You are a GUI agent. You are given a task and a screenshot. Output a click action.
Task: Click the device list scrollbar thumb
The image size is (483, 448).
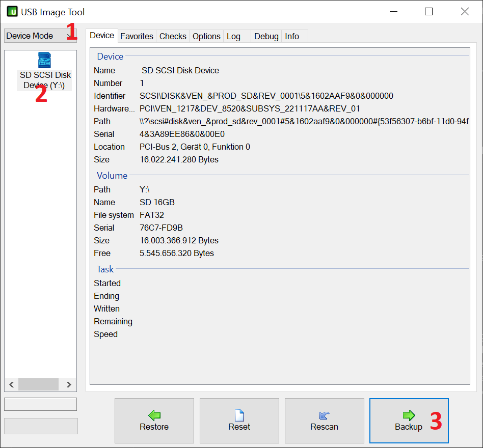pyautogui.click(x=38, y=384)
